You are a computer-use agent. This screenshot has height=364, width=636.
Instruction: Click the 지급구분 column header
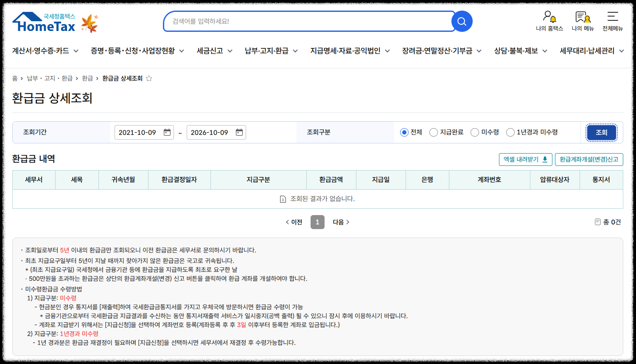click(258, 180)
